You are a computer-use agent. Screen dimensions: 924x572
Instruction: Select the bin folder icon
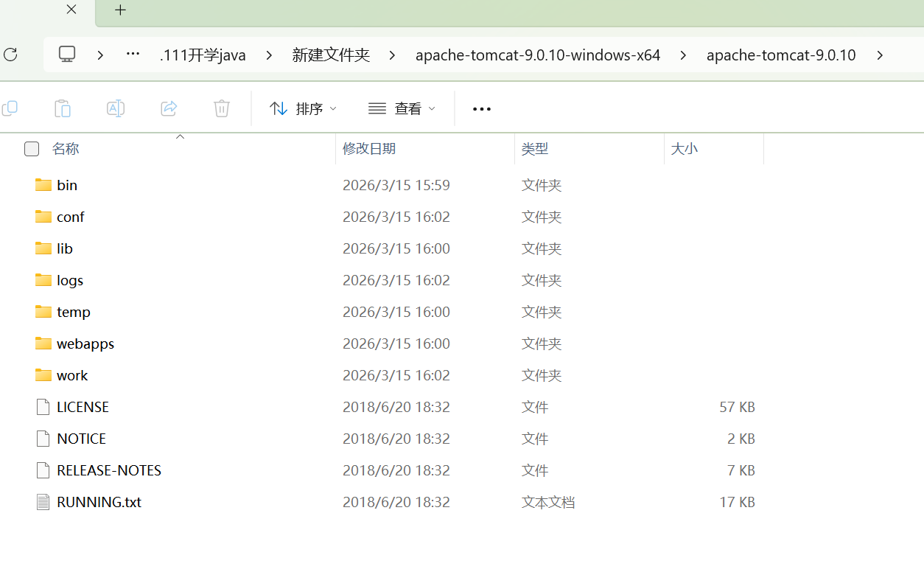pos(43,185)
